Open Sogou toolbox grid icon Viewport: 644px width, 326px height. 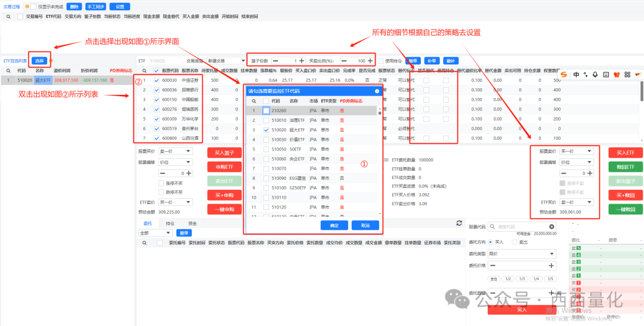[627, 75]
